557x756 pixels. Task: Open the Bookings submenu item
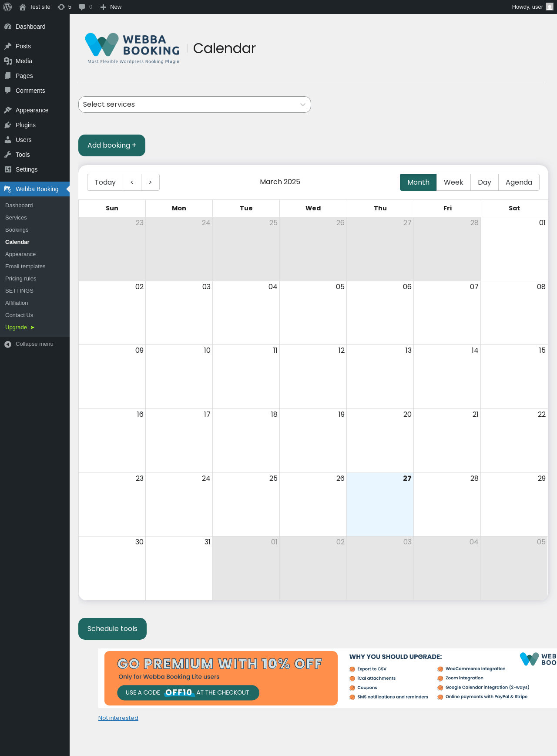[x=35, y=230]
